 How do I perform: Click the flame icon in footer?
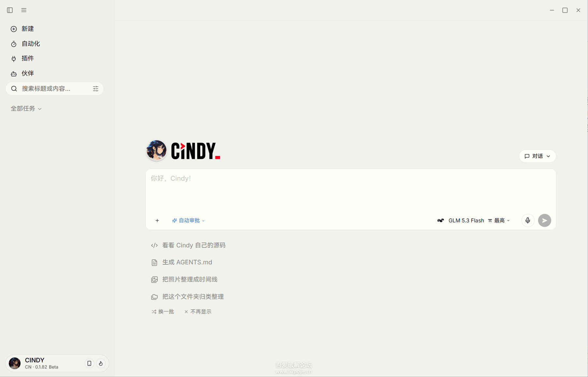101,363
